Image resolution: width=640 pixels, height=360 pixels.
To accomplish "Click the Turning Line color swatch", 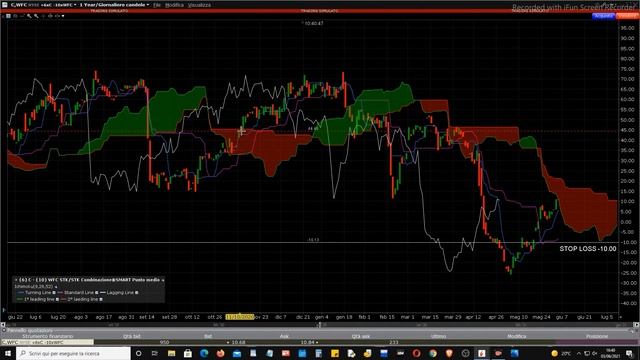I will [x=20, y=293].
